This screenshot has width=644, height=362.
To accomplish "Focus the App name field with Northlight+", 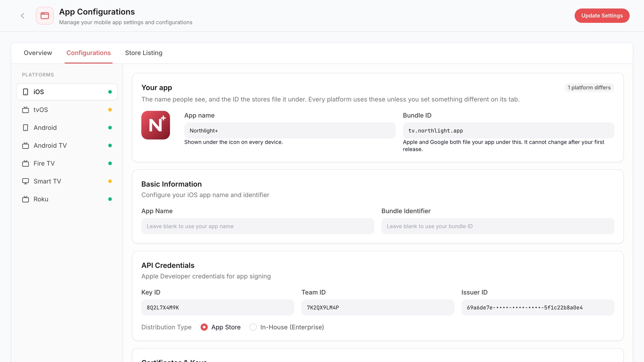I will click(x=290, y=131).
